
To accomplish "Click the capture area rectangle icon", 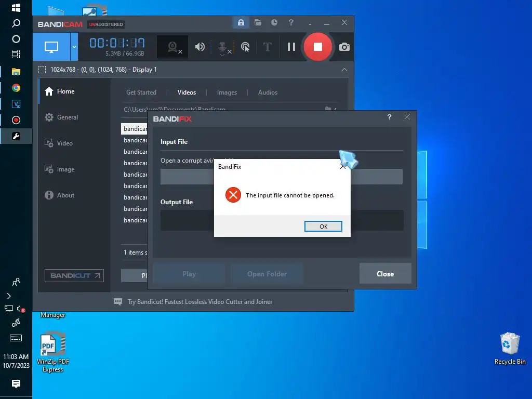I will (x=42, y=70).
